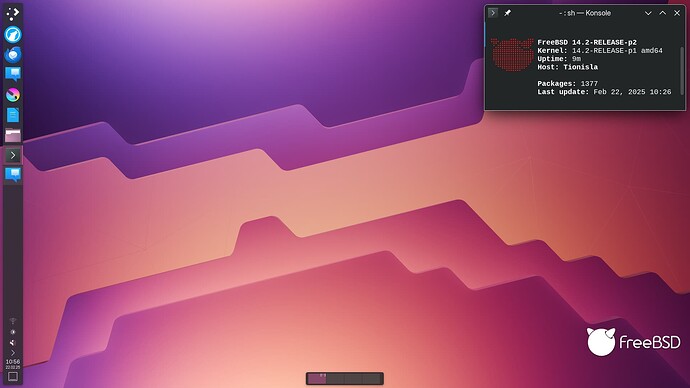Select the Konsole terminal task in panel
690x388 pixels.
(x=13, y=155)
